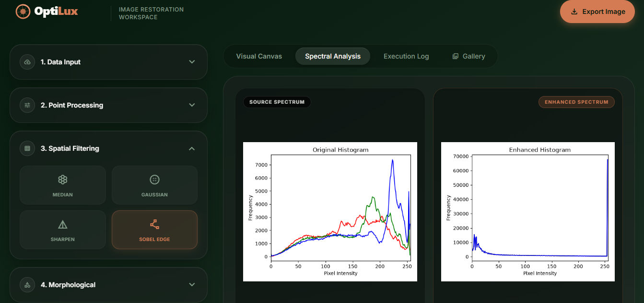Switch to the Gallery tab

(468, 56)
